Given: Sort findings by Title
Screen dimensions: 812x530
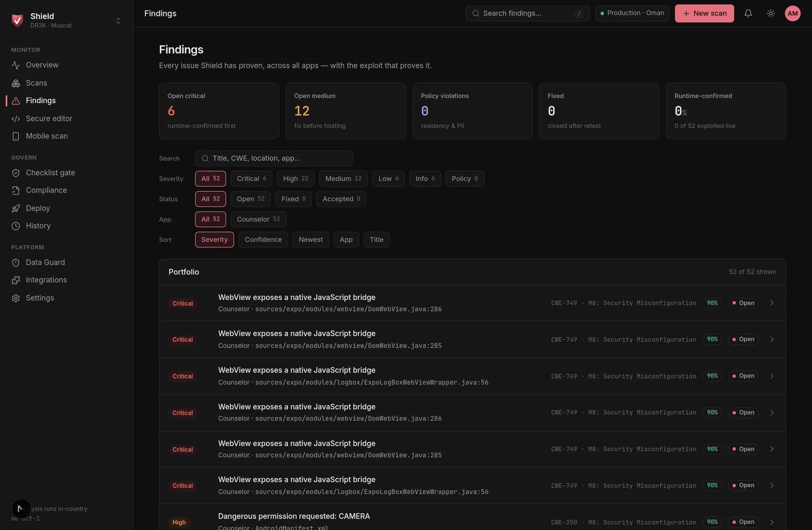Looking at the screenshot, I should (x=377, y=240).
